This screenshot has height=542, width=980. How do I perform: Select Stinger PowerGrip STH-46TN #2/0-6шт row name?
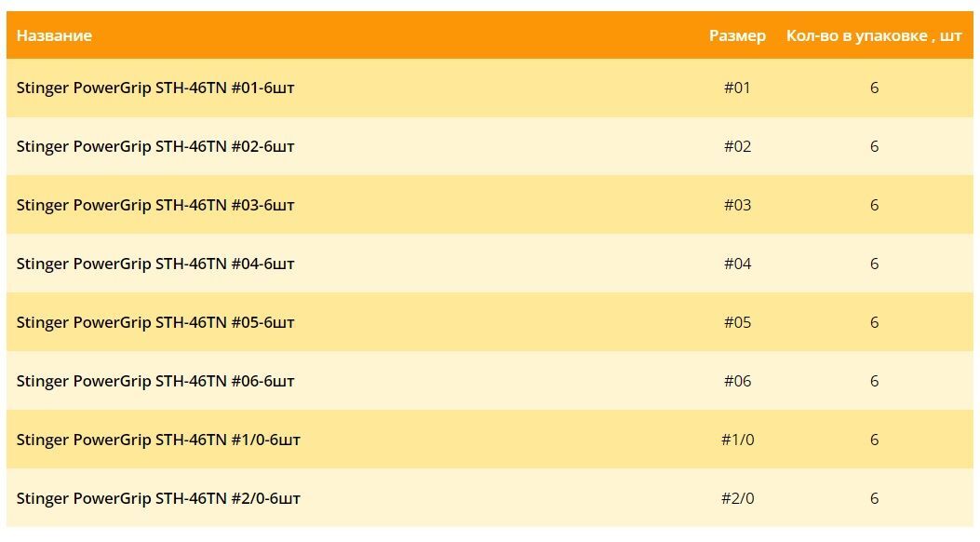[158, 499]
